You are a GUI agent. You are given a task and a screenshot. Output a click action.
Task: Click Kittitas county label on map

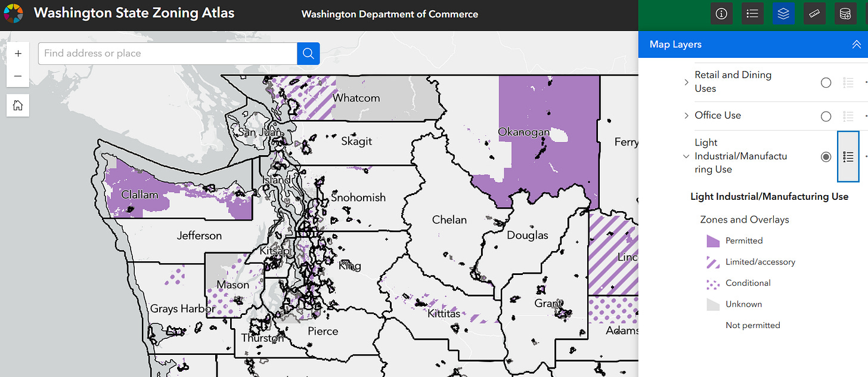click(x=444, y=313)
